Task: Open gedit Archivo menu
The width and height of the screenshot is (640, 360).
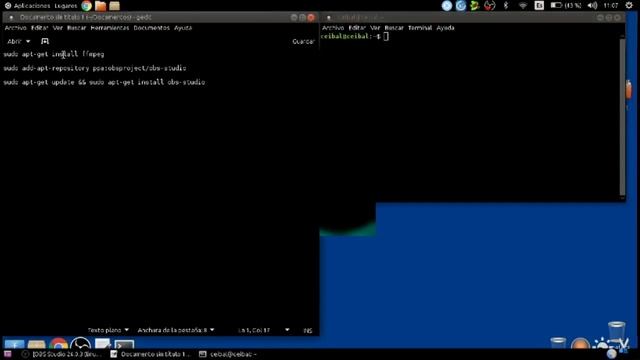Action: (16, 28)
